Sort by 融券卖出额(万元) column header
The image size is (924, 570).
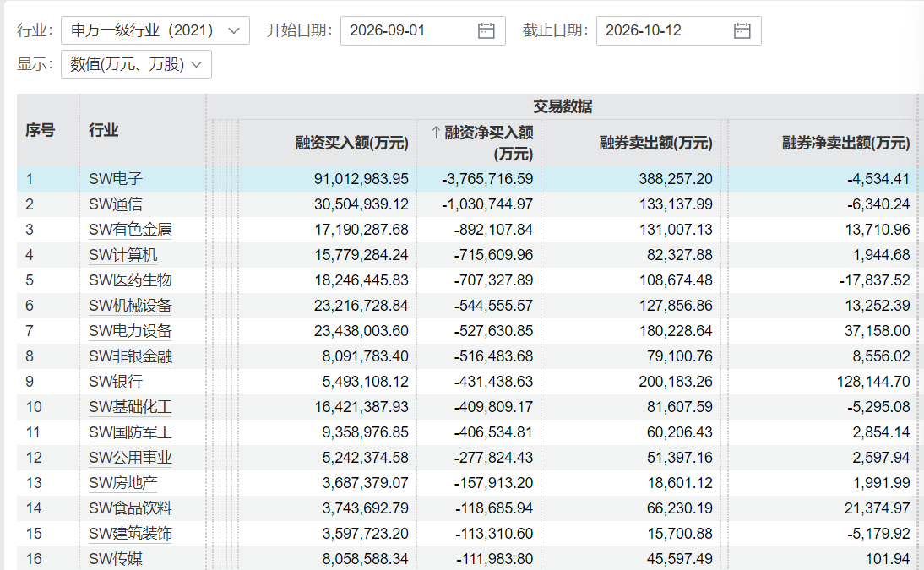[x=656, y=144]
